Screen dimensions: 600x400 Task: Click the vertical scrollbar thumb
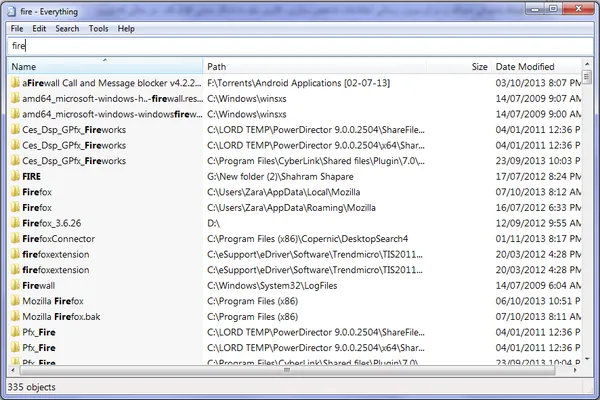[587, 77]
